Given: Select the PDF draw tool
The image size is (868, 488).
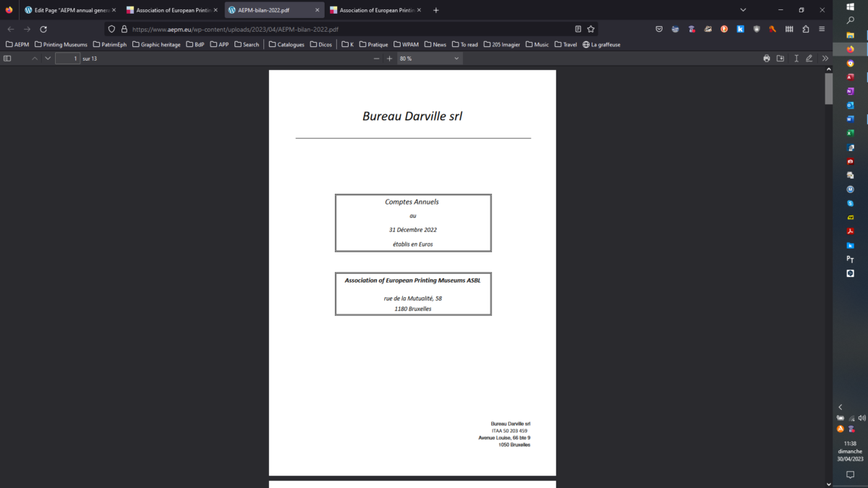Looking at the screenshot, I should point(809,59).
